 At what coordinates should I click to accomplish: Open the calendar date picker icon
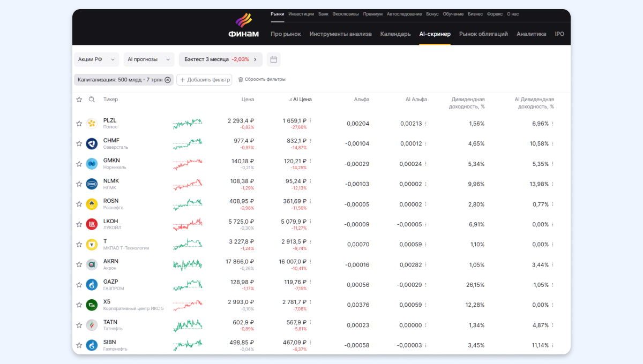[x=273, y=59]
